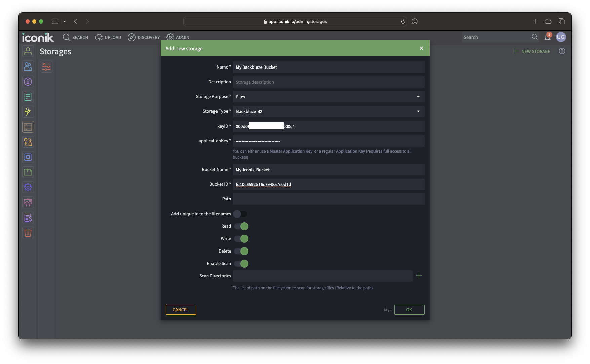
Task: Open the help question mark icon
Action: coord(562,51)
